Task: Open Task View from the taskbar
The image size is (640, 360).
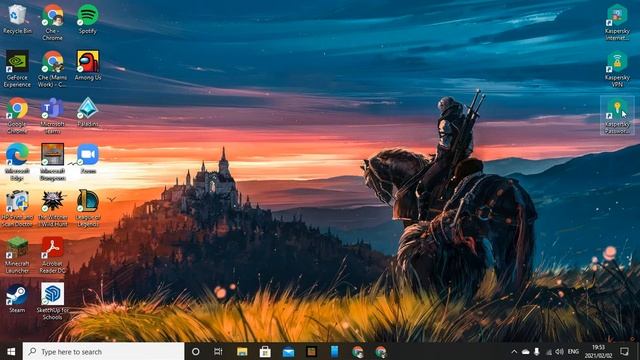Action: 218,351
